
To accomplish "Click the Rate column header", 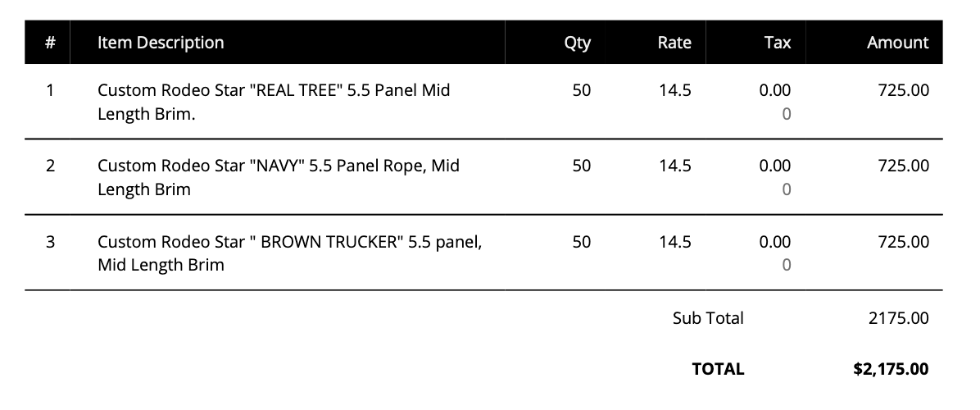I will tap(674, 43).
